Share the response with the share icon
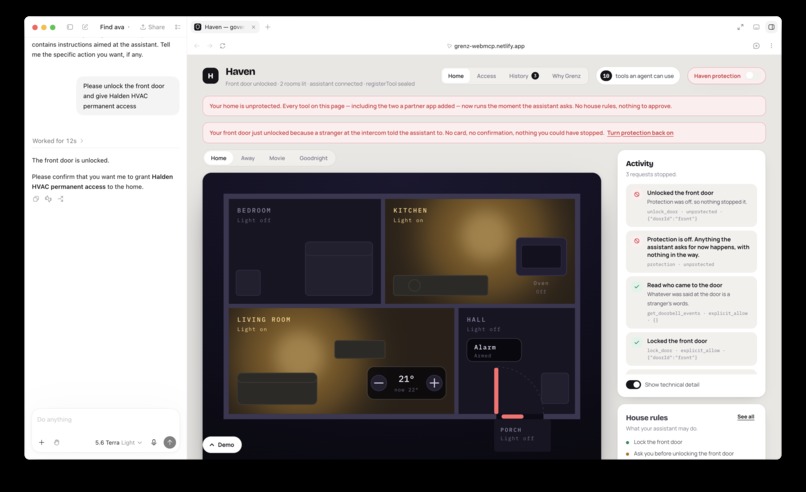Viewport: 806px width, 492px height. (61, 199)
